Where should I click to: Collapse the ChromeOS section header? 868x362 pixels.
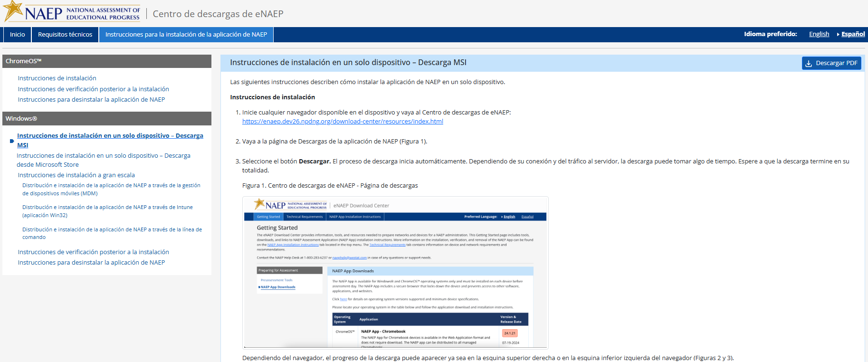(106, 61)
